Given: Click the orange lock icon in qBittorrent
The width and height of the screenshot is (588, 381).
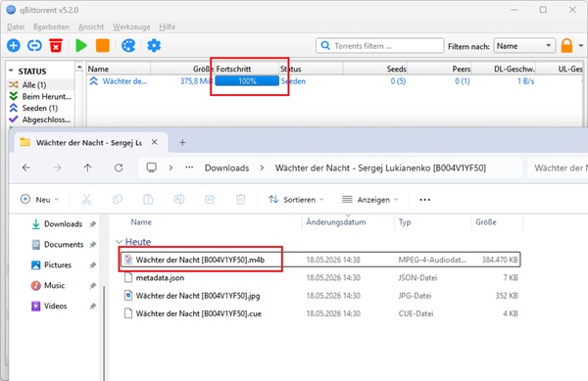Looking at the screenshot, I should pos(566,46).
